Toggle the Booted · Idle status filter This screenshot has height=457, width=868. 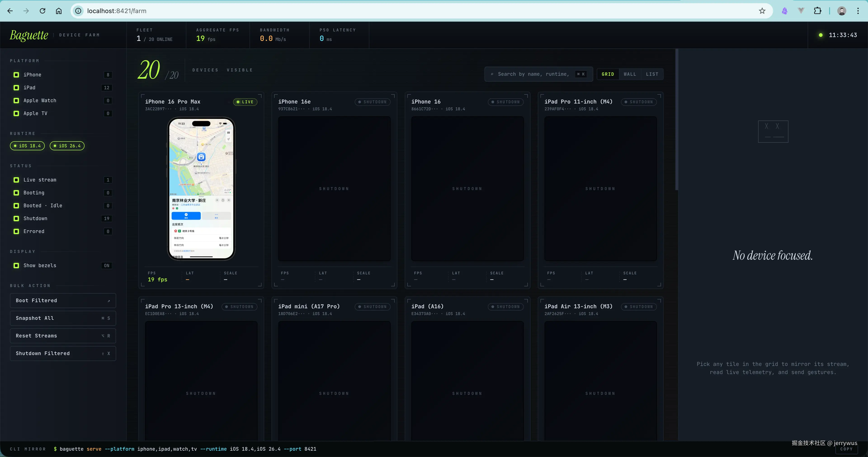point(16,206)
